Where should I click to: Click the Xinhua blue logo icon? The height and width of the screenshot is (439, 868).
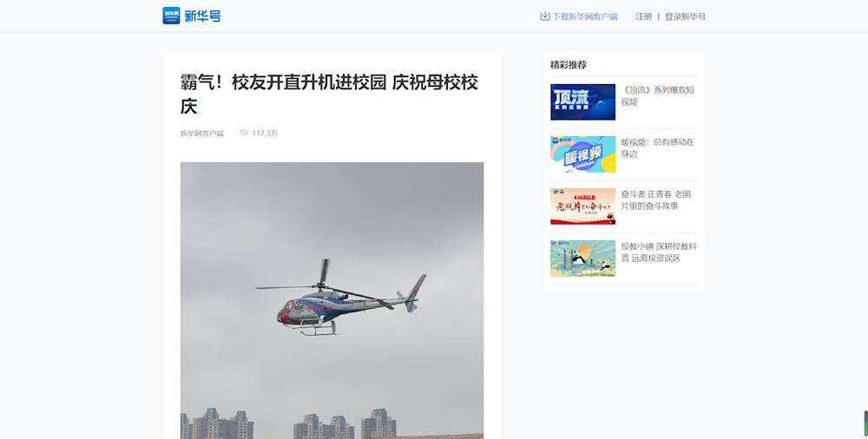[x=171, y=16]
